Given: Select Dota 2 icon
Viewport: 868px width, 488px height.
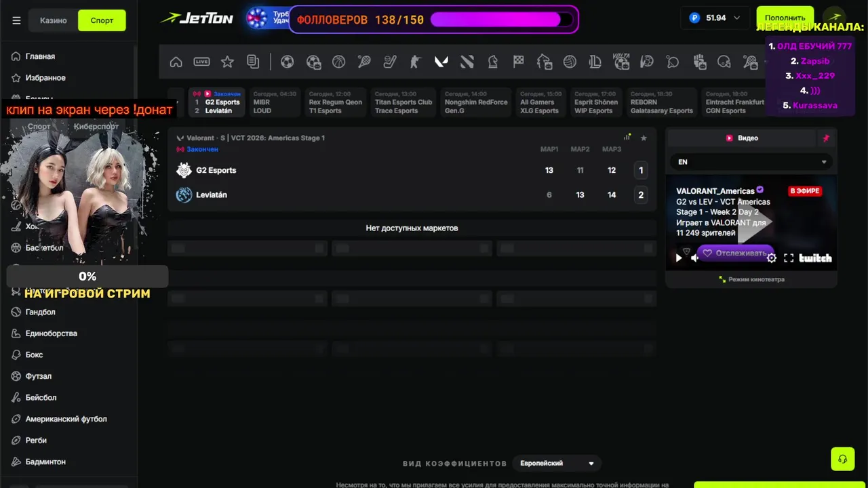Looking at the screenshot, I should pyautogui.click(x=467, y=62).
